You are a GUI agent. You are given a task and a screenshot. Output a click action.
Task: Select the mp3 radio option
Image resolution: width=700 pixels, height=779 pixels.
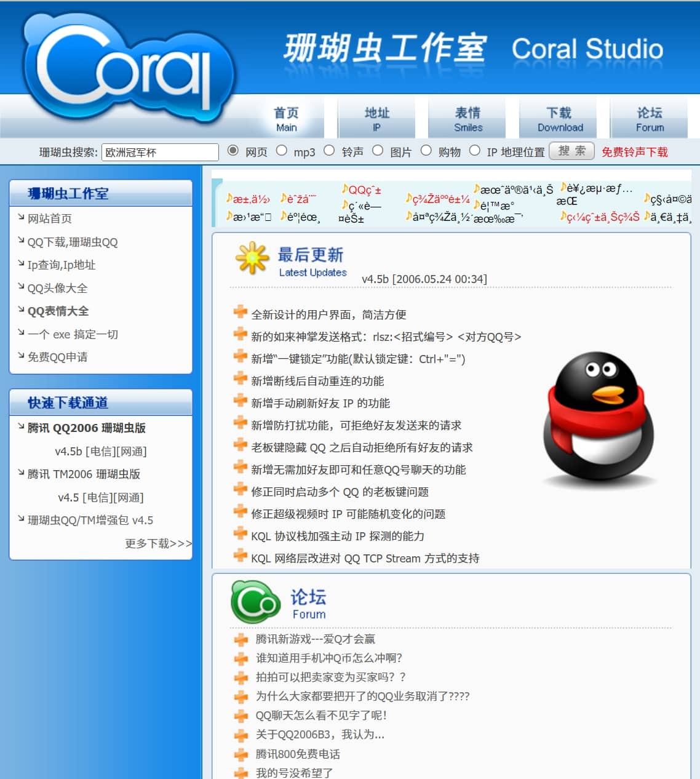coord(282,151)
